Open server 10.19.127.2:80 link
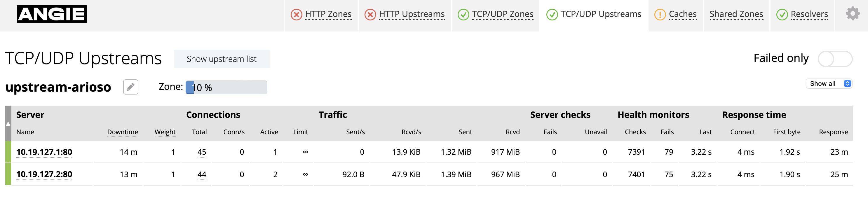The width and height of the screenshot is (868, 199). point(44,174)
